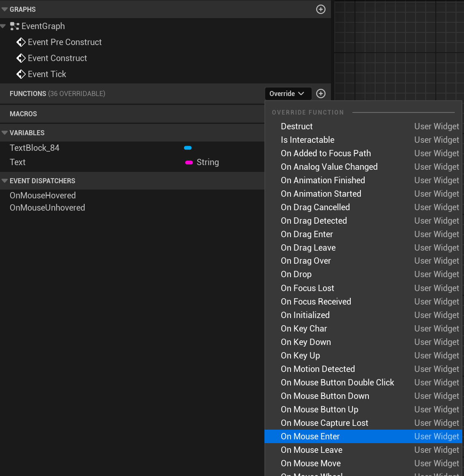Viewport: 464px width, 476px height.
Task: Click the EventGraph graph icon
Action: (x=15, y=26)
